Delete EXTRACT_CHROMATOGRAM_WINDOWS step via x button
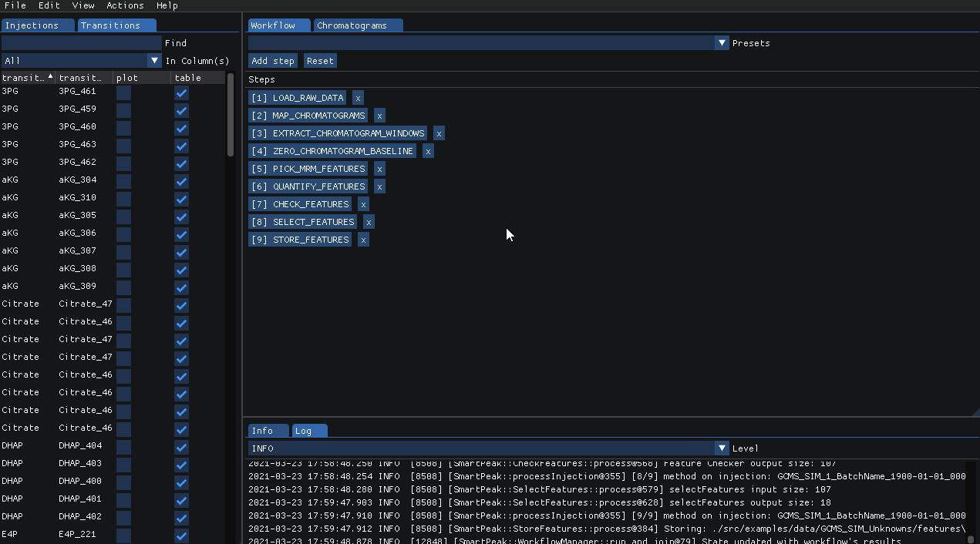980x544 pixels. 439,133
